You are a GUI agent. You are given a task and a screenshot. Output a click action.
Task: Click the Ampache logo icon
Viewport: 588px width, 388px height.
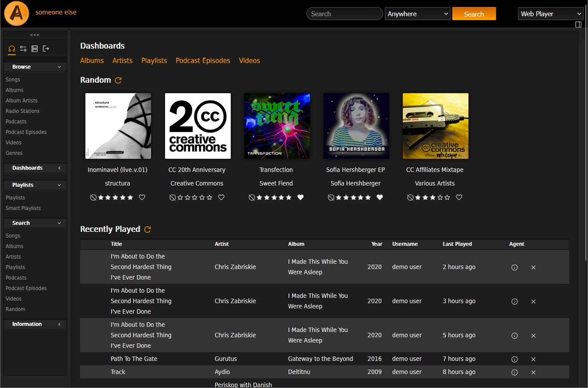click(17, 14)
